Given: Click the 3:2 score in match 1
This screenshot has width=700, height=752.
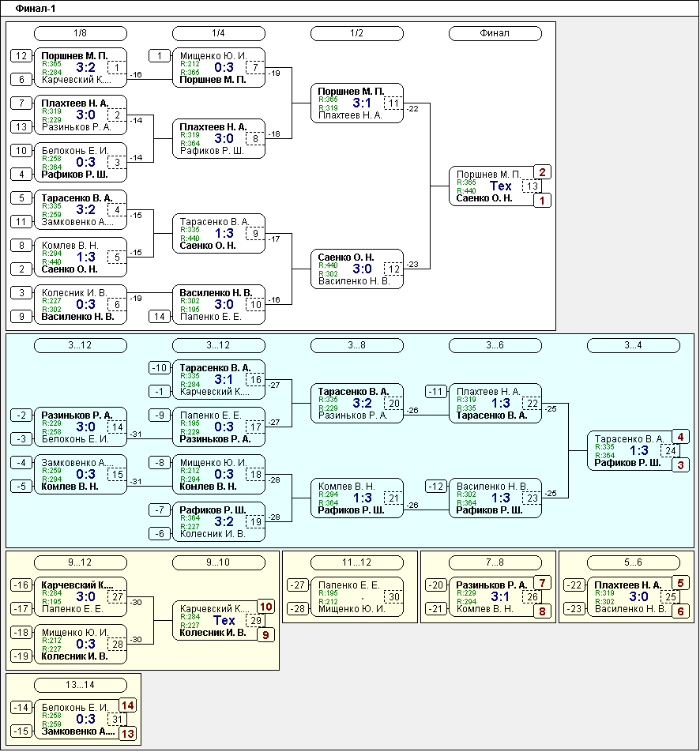Looking at the screenshot, I should 86,68.
